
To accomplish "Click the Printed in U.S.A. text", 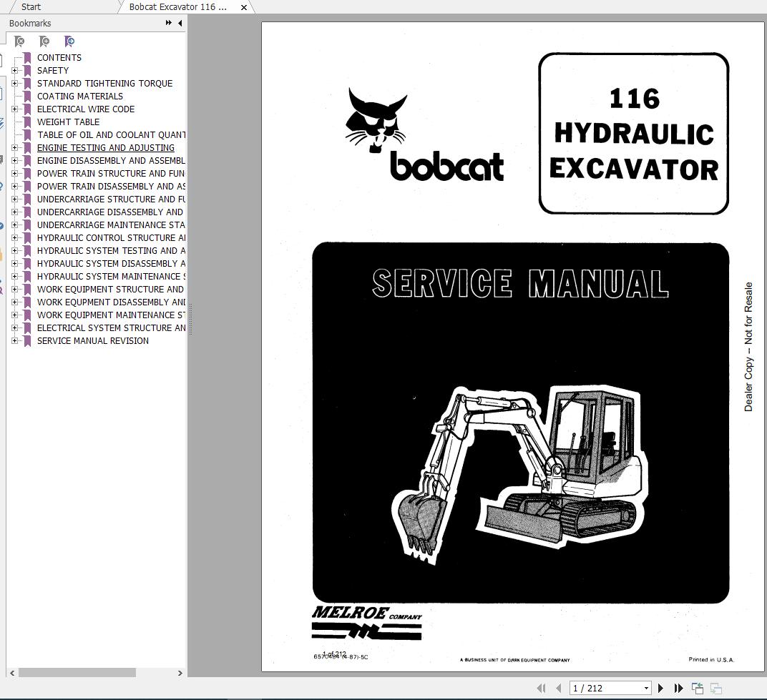I will coord(711,659).
